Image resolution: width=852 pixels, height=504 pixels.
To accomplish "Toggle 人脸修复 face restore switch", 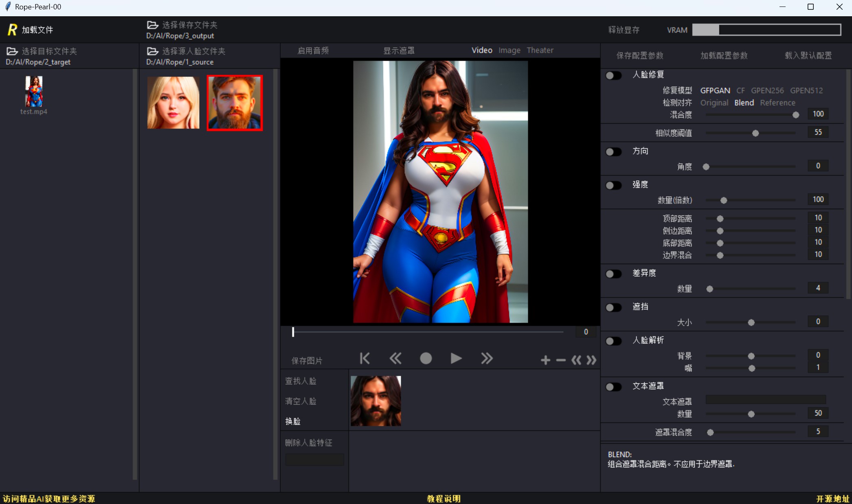I will 613,75.
